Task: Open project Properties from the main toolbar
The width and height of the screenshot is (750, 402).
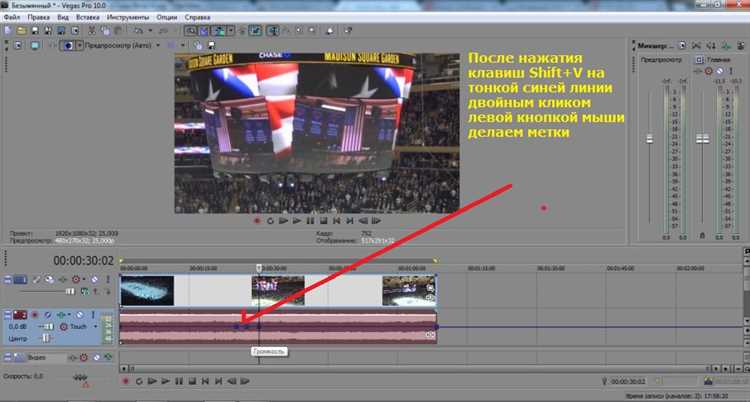Action: point(75,31)
